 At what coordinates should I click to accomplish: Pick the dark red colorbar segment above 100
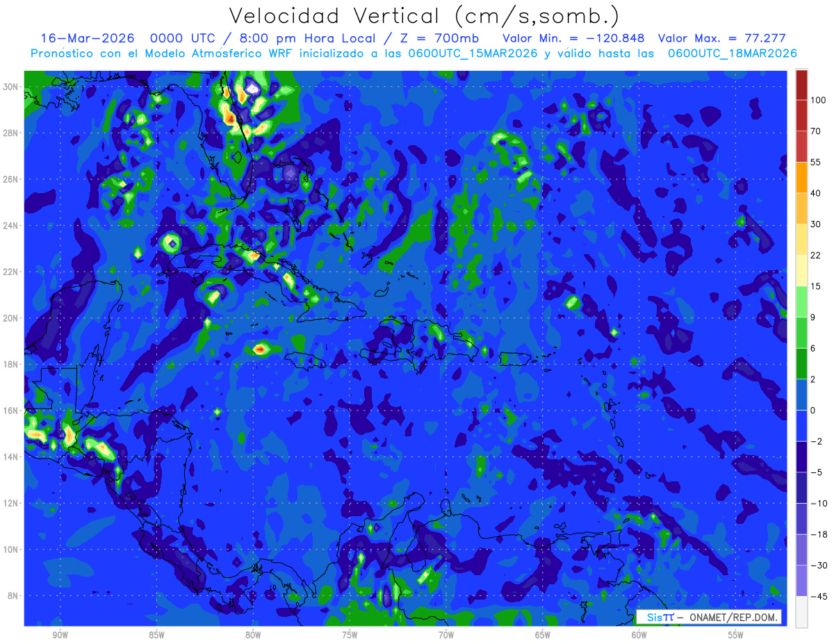pyautogui.click(x=801, y=85)
